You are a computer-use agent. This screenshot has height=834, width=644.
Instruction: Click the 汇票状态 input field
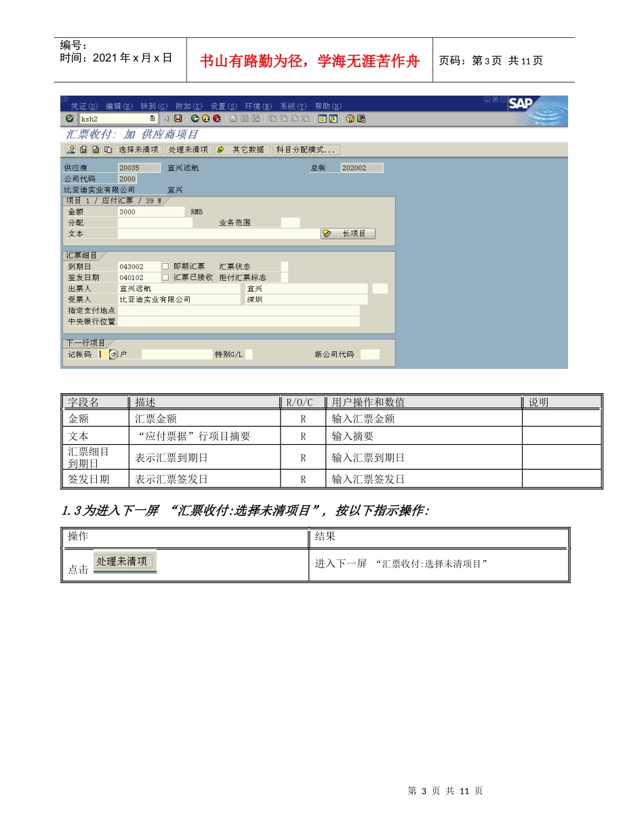pos(285,266)
